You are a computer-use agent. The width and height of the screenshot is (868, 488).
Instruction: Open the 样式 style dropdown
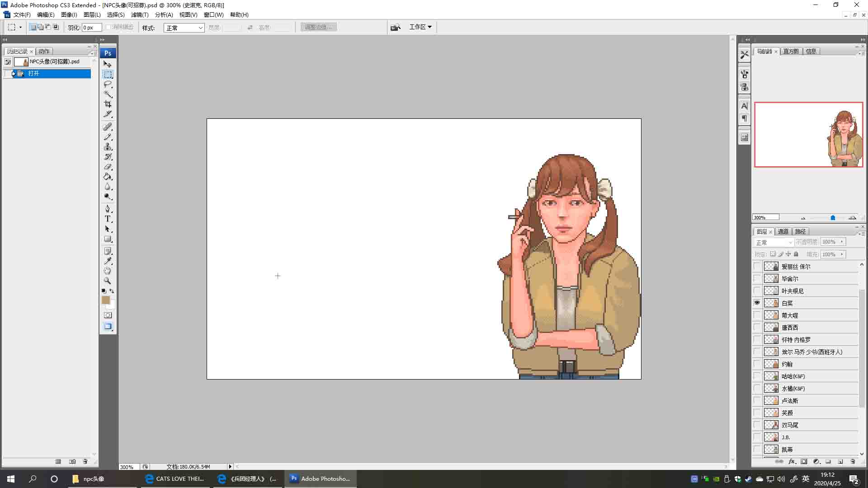point(184,28)
